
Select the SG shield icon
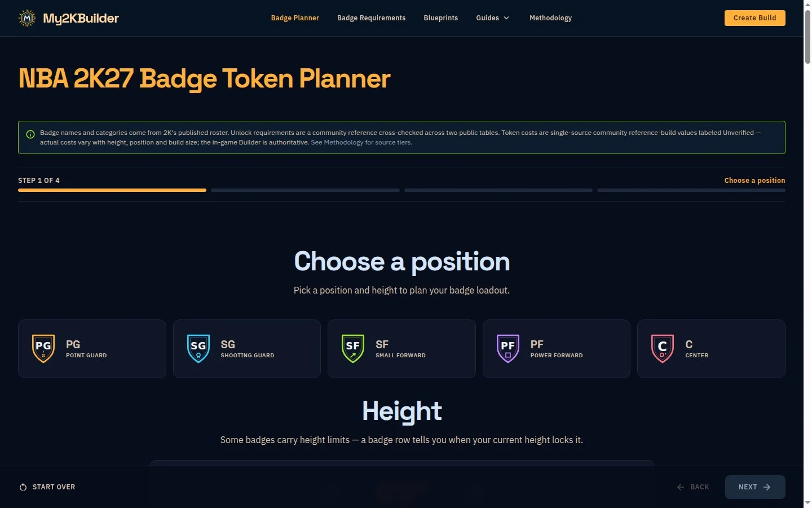point(198,349)
